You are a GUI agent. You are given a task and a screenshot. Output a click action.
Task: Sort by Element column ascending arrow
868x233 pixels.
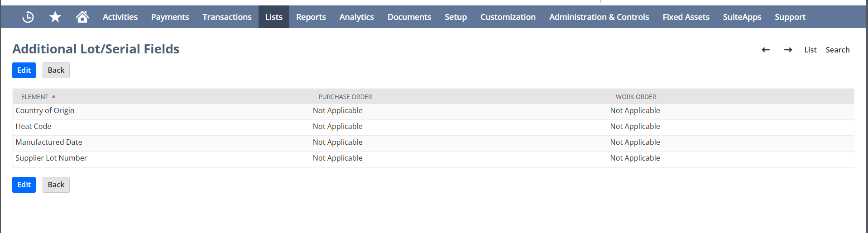(x=53, y=96)
